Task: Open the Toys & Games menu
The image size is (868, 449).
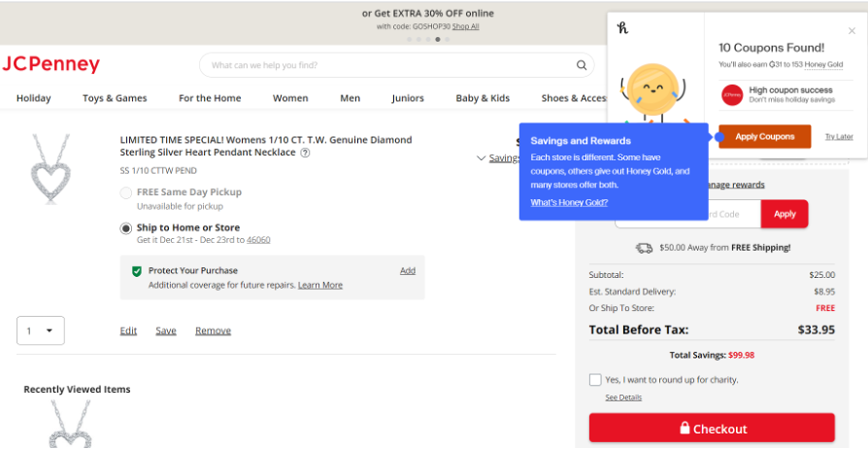Action: (115, 98)
